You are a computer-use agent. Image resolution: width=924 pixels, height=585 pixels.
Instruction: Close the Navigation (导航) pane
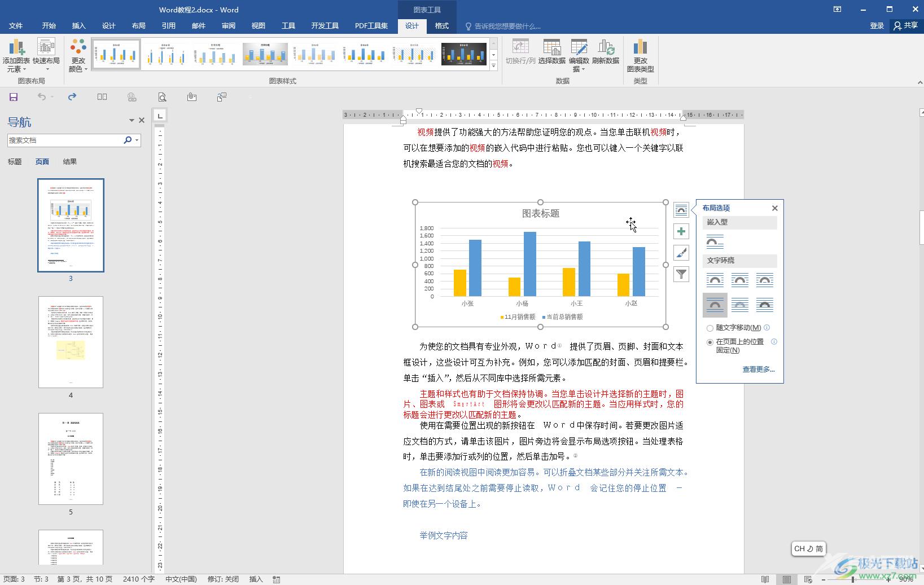point(142,120)
